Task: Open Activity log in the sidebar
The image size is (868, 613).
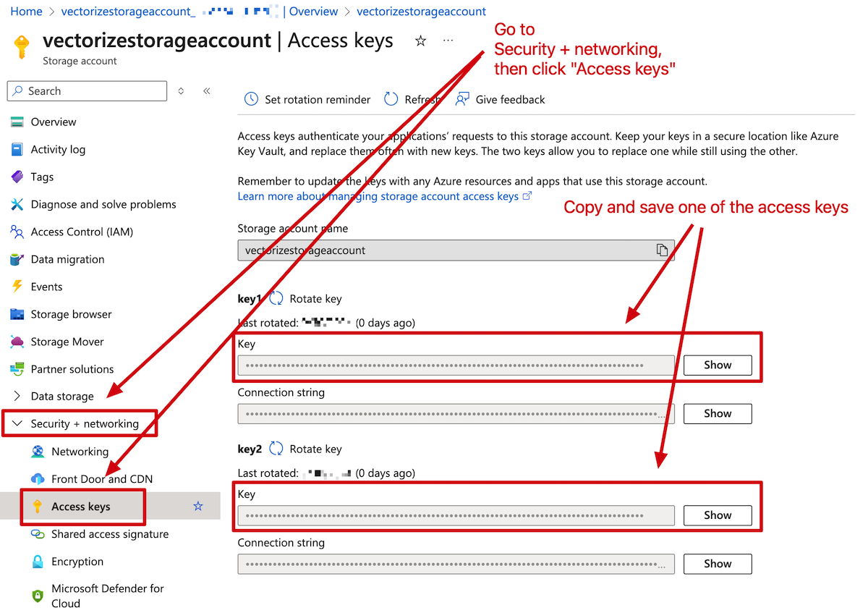Action: (x=58, y=150)
